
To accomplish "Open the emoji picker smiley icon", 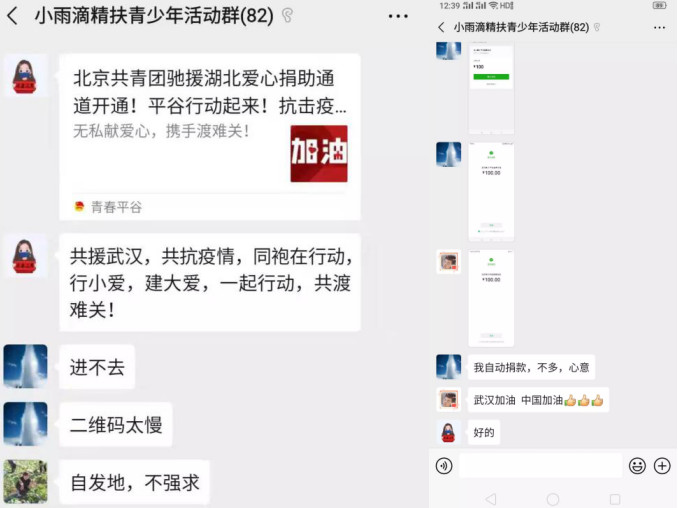I will (637, 466).
